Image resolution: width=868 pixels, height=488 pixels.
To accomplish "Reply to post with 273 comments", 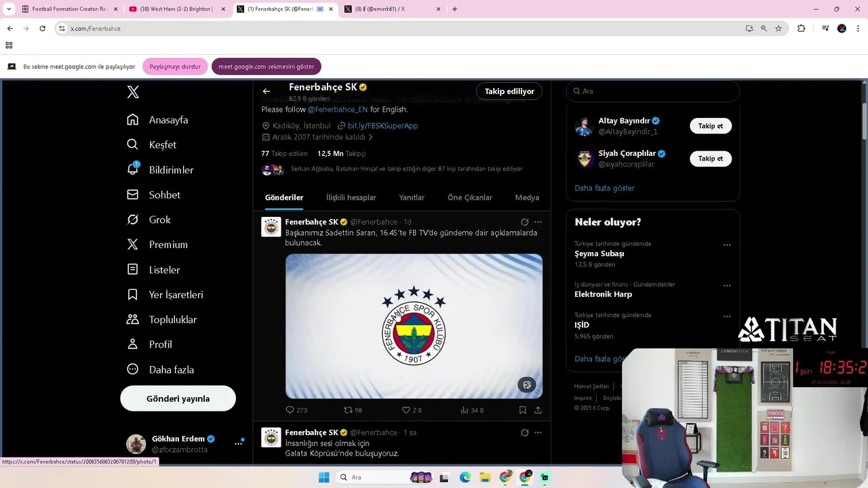I will click(x=296, y=410).
